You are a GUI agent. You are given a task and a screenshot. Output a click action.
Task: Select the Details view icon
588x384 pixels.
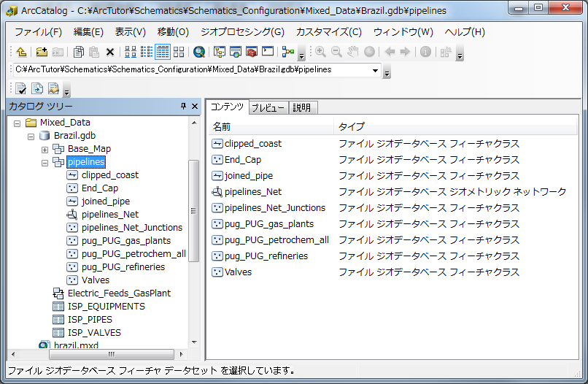[x=163, y=52]
